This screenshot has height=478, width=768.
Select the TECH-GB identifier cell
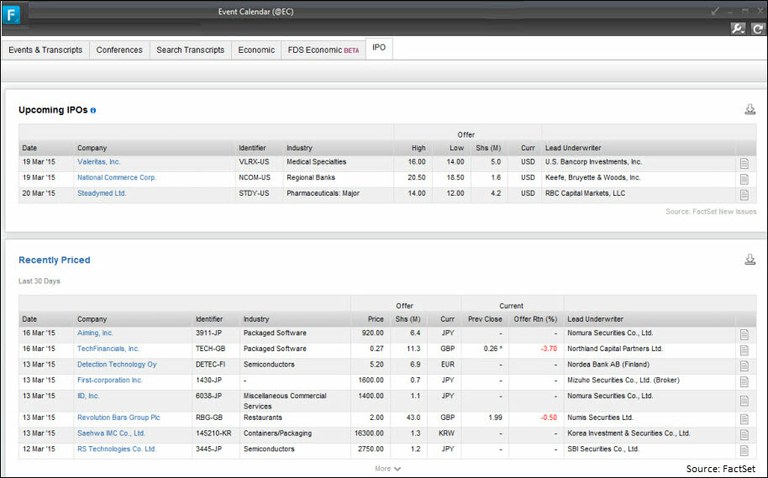(211, 348)
